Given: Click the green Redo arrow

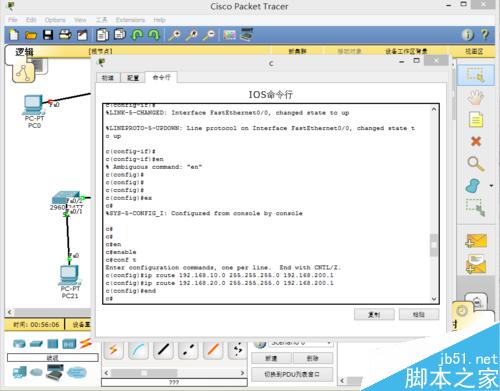Looking at the screenshot, I should (154, 34).
